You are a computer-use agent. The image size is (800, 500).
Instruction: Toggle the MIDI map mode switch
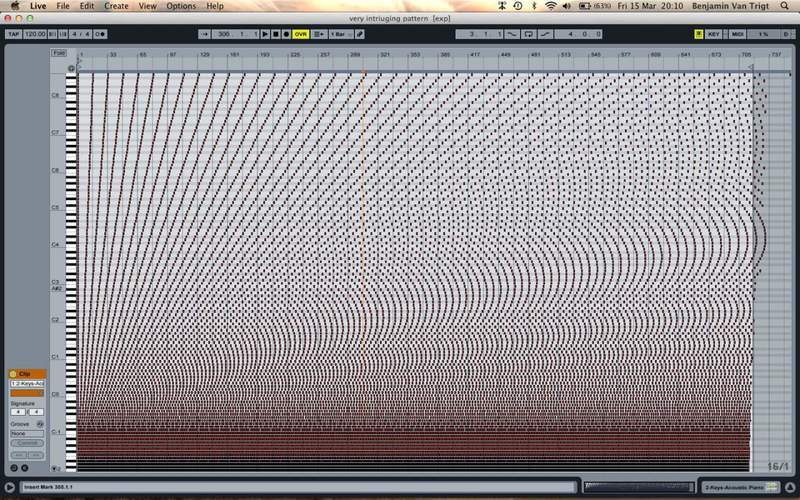(x=738, y=34)
